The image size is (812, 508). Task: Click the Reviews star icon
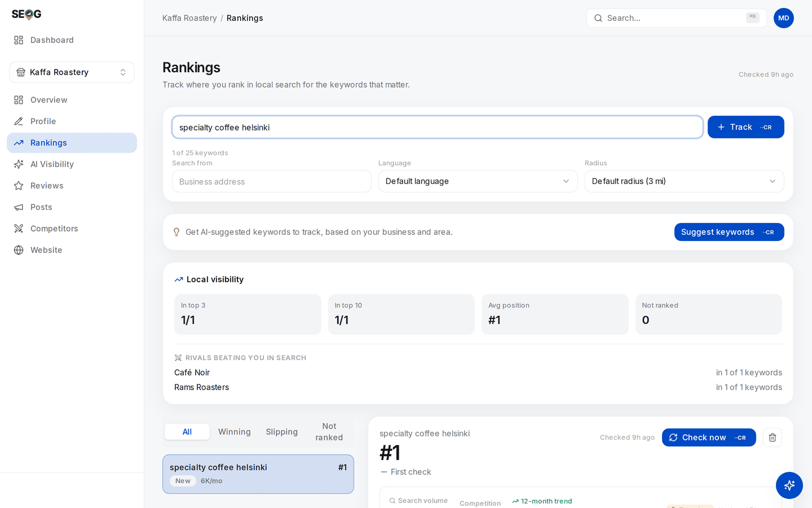(x=19, y=186)
